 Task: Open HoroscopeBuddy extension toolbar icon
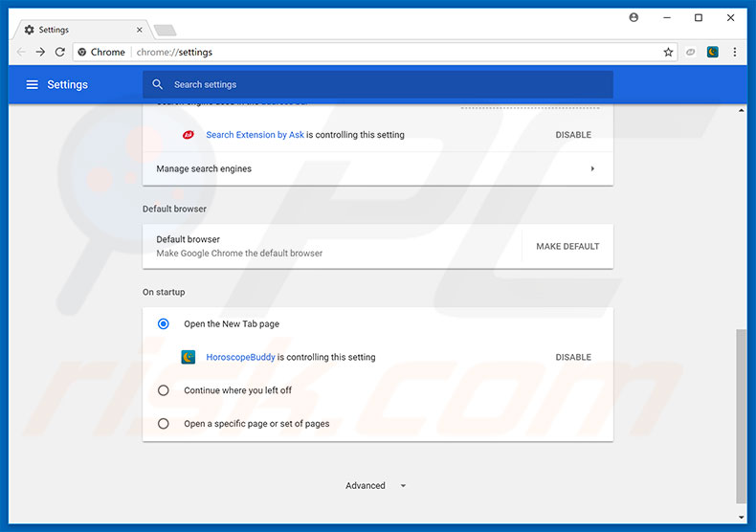coord(713,52)
